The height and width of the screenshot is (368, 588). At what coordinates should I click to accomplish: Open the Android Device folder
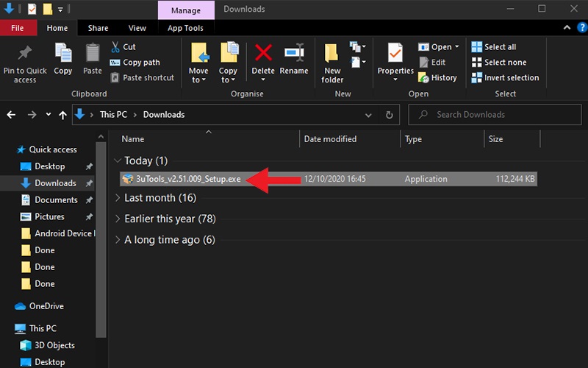[x=58, y=233]
